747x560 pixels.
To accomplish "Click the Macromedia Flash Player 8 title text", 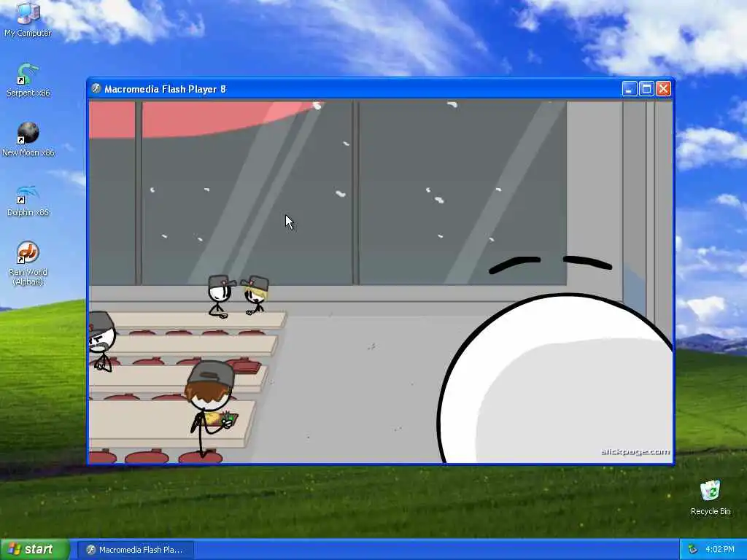I will click(165, 89).
